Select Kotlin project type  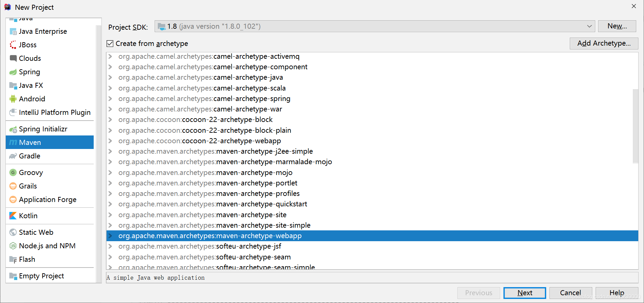[x=50, y=216]
